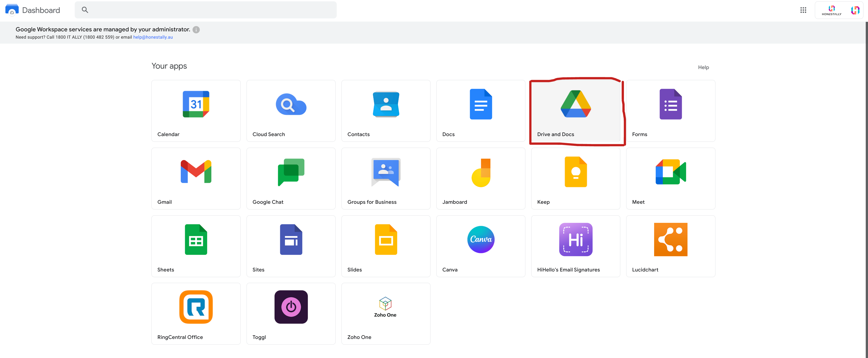The width and height of the screenshot is (868, 358).
Task: Open the Help link
Action: click(x=703, y=67)
